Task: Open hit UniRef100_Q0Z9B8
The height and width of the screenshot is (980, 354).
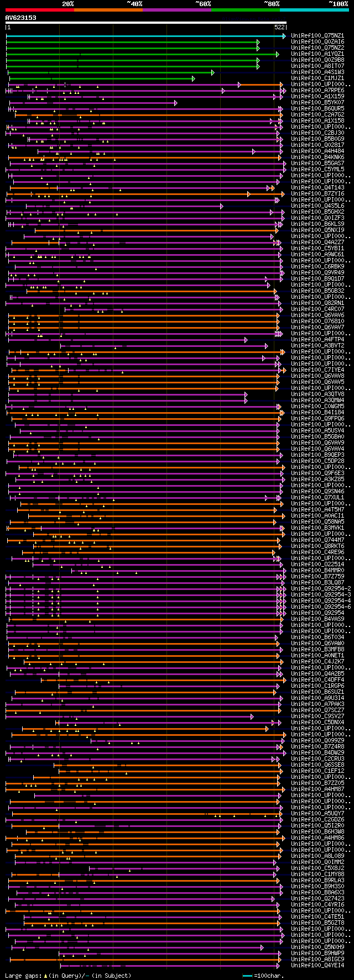Action: pos(317,60)
